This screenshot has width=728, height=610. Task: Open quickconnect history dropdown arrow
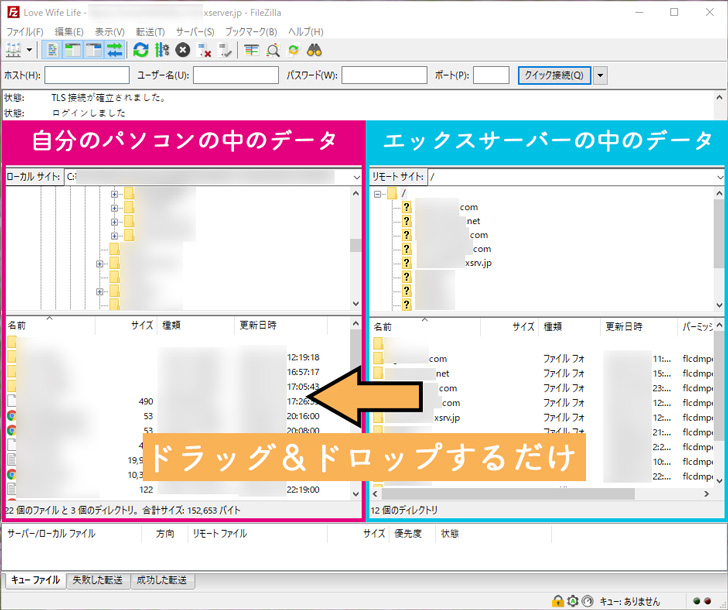point(600,75)
